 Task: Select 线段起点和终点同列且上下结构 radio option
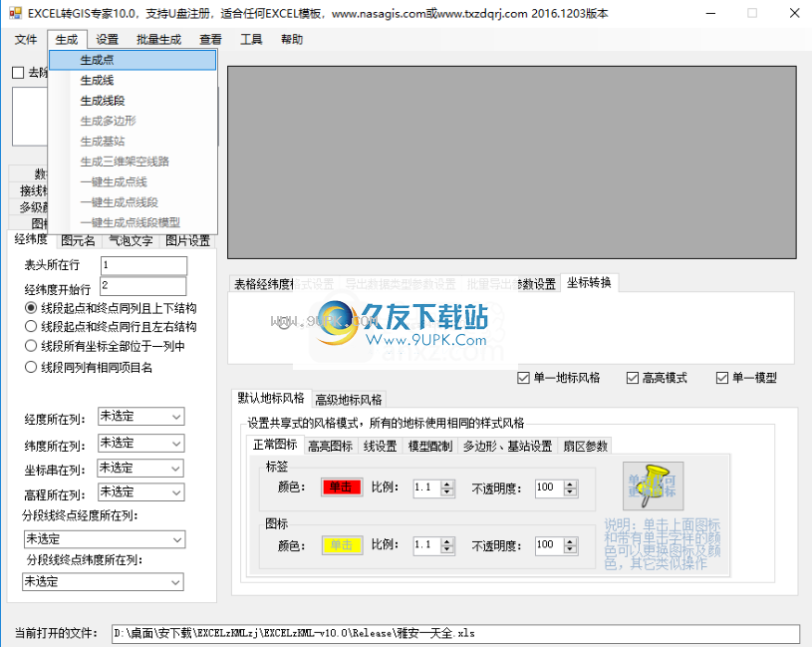(x=31, y=308)
